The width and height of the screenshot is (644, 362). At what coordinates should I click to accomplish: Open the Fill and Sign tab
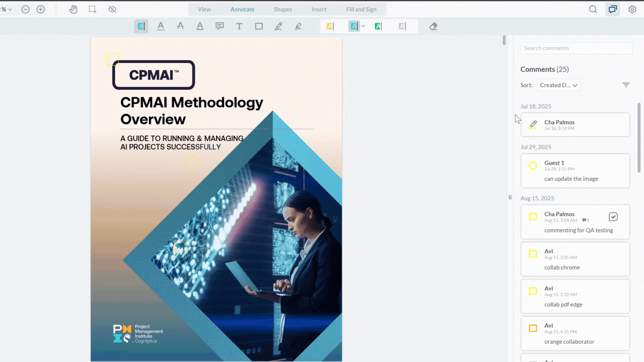point(361,9)
